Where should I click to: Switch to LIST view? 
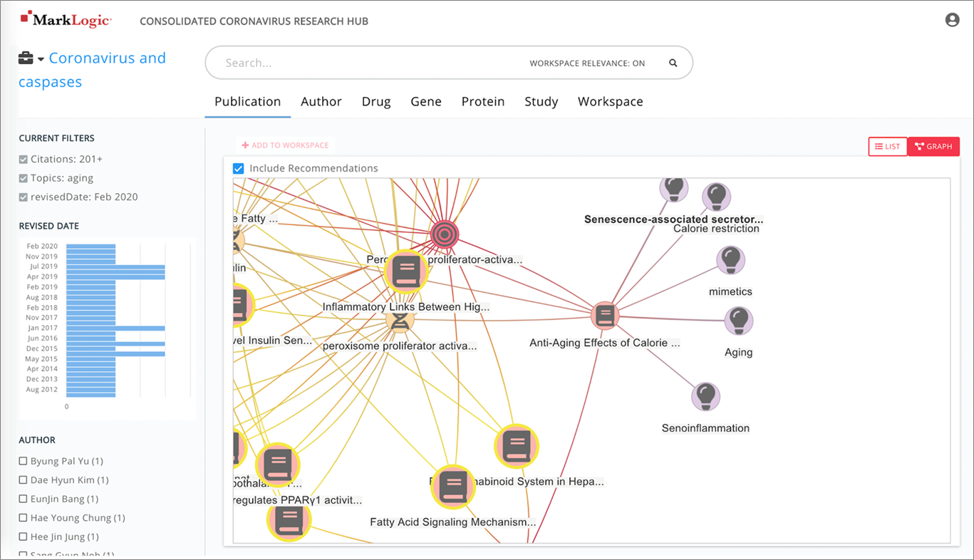click(887, 146)
